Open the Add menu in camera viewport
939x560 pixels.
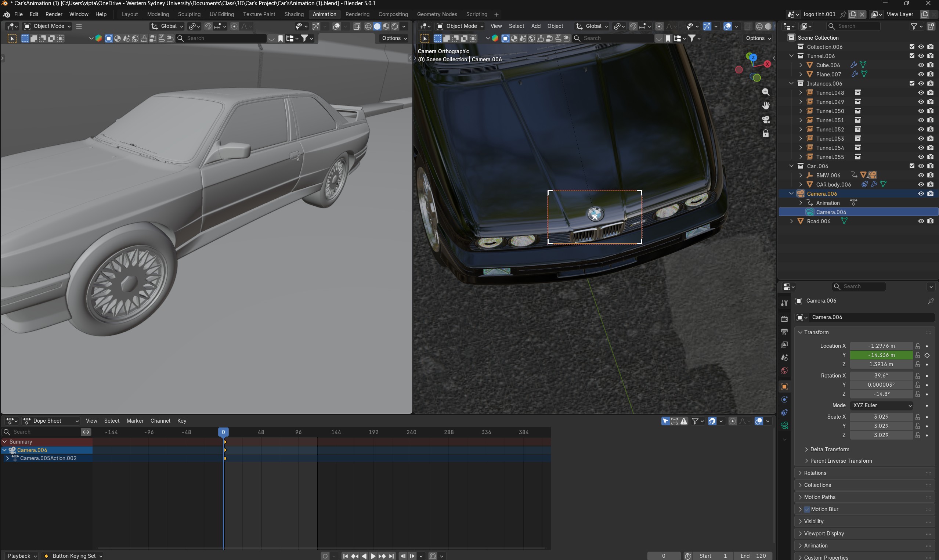(536, 26)
